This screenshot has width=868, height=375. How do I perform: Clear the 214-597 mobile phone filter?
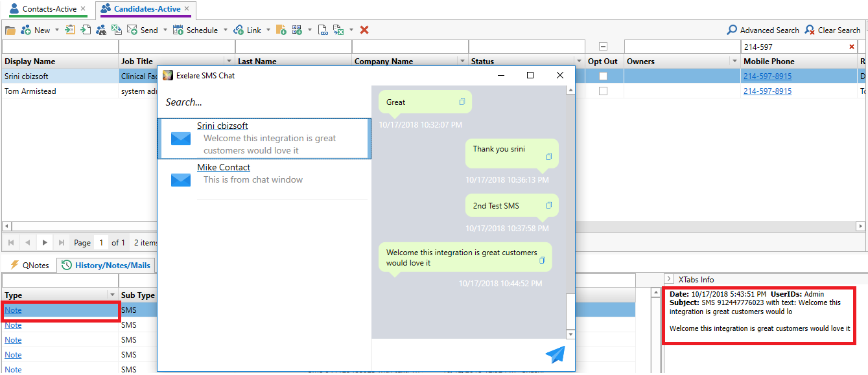(x=852, y=47)
